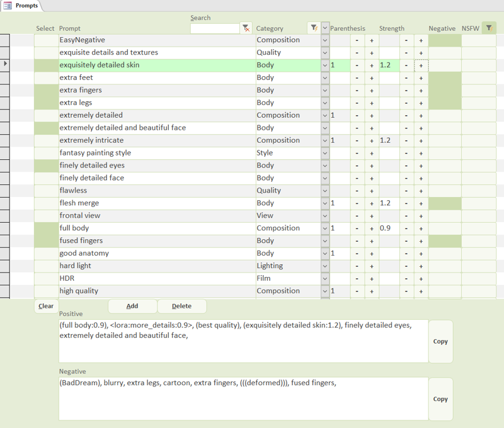Toggle Negative flag for flesh merge row
This screenshot has width=504, height=428.
[445, 203]
